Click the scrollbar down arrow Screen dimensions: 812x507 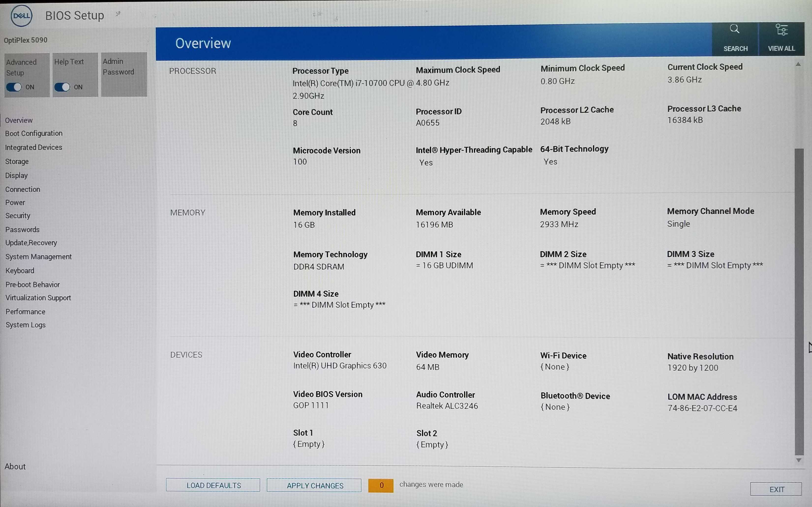coord(798,461)
